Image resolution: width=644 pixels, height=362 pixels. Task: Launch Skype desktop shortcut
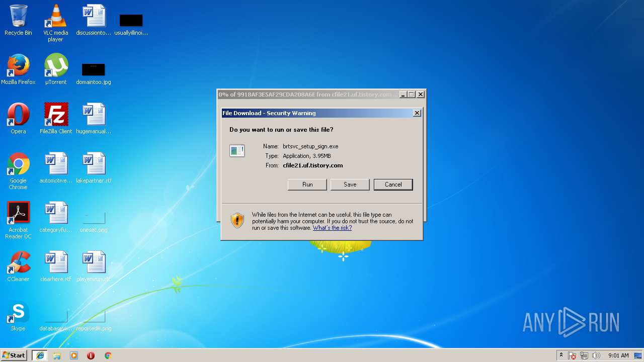(x=18, y=316)
